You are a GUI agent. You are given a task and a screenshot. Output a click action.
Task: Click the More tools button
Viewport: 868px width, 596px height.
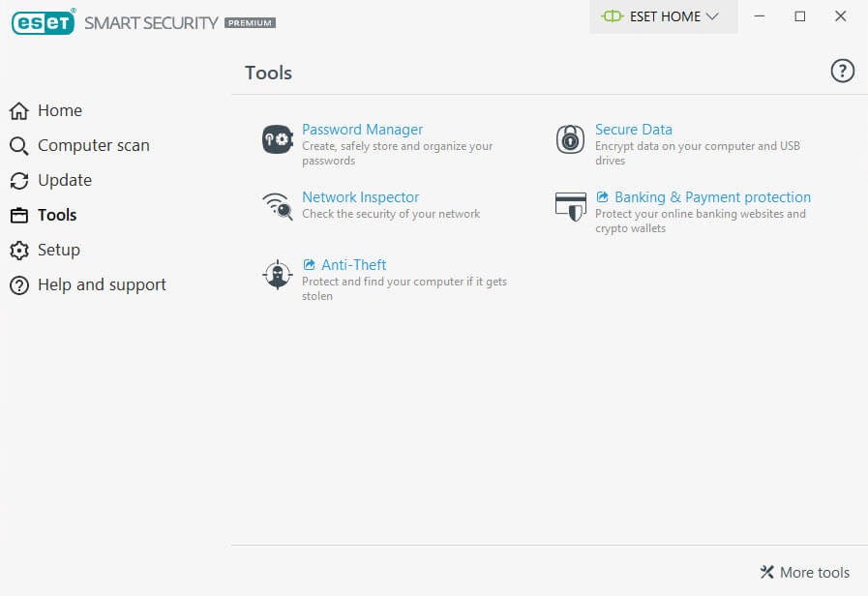pyautogui.click(x=805, y=572)
